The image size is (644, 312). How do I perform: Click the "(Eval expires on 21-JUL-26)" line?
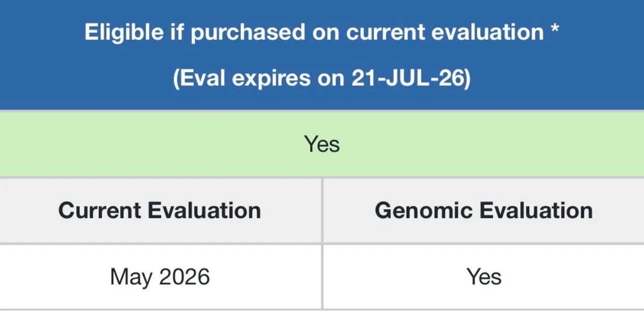tap(322, 79)
